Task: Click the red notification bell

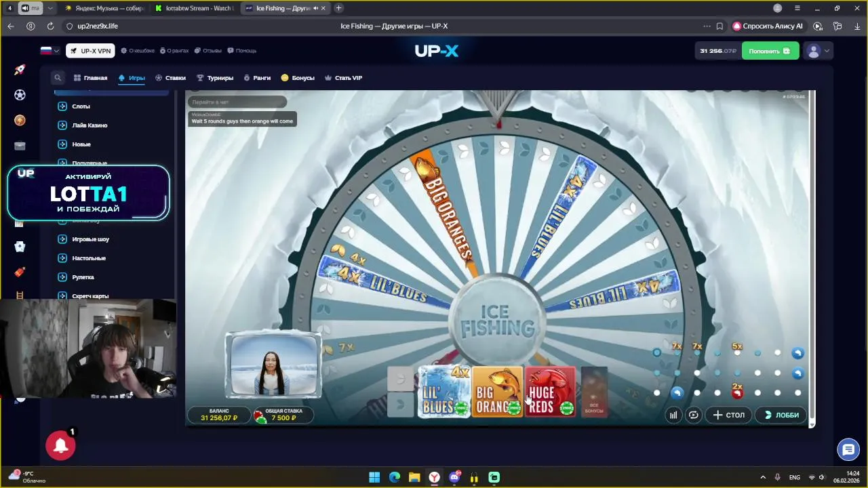Action: click(60, 445)
